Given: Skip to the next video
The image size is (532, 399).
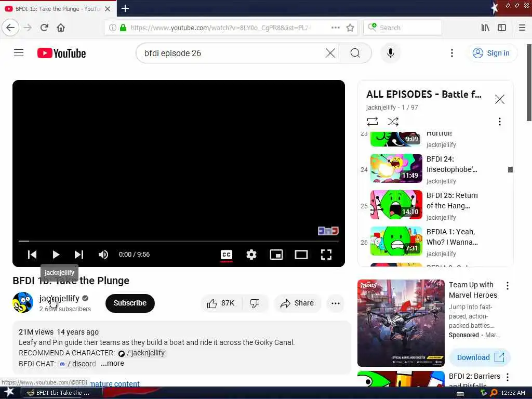Looking at the screenshot, I should (79, 255).
